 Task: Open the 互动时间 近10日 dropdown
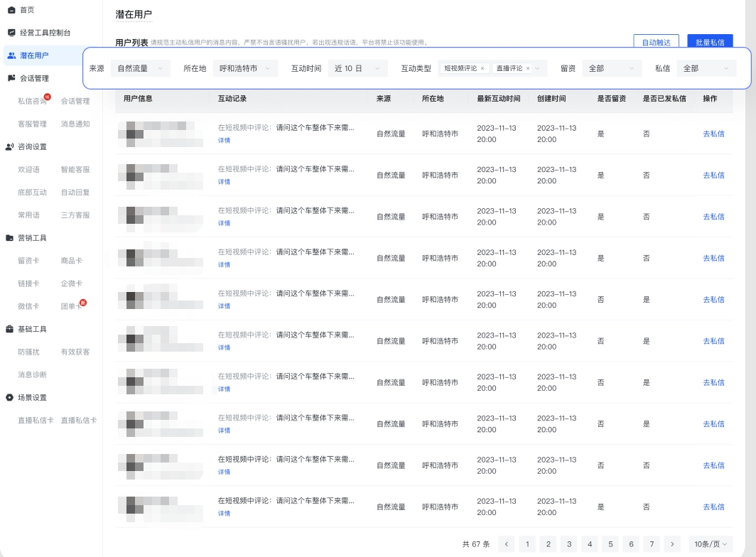tap(358, 68)
